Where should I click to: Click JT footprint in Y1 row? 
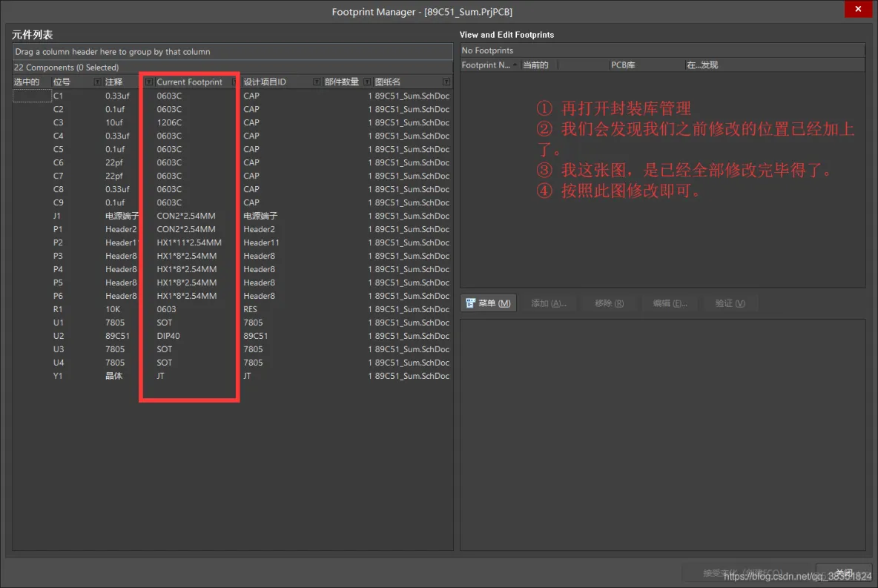pyautogui.click(x=161, y=376)
